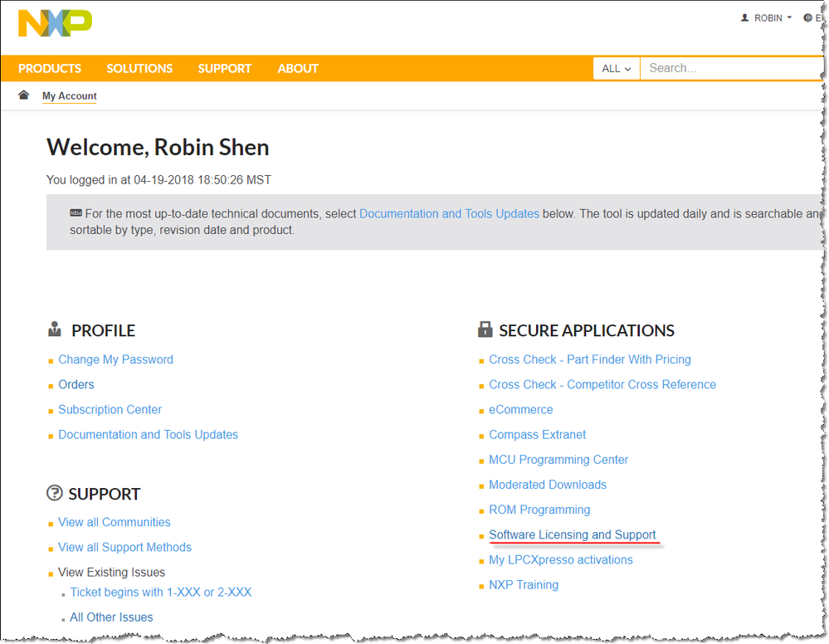Click the login timestamp text
This screenshot has height=644, width=829.
(158, 180)
